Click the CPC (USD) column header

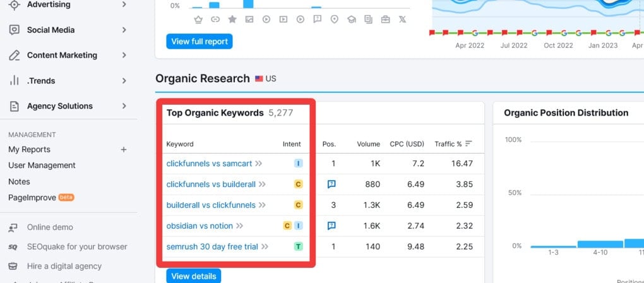coord(407,144)
